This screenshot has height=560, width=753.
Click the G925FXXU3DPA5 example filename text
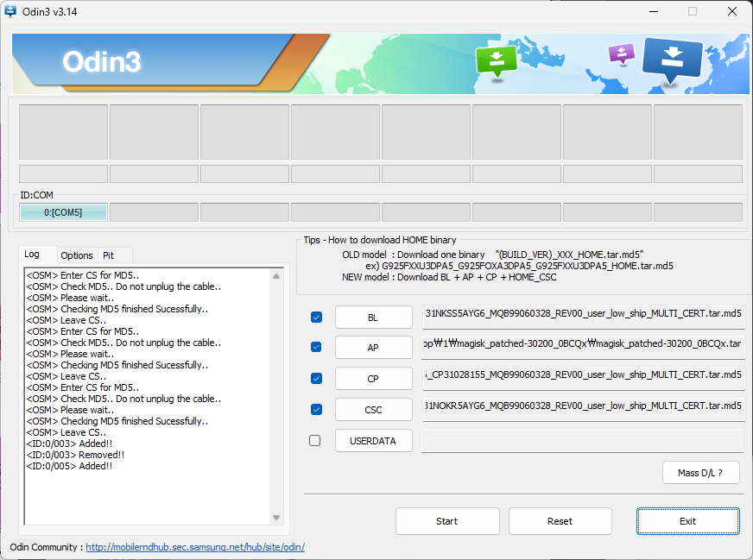[528, 266]
